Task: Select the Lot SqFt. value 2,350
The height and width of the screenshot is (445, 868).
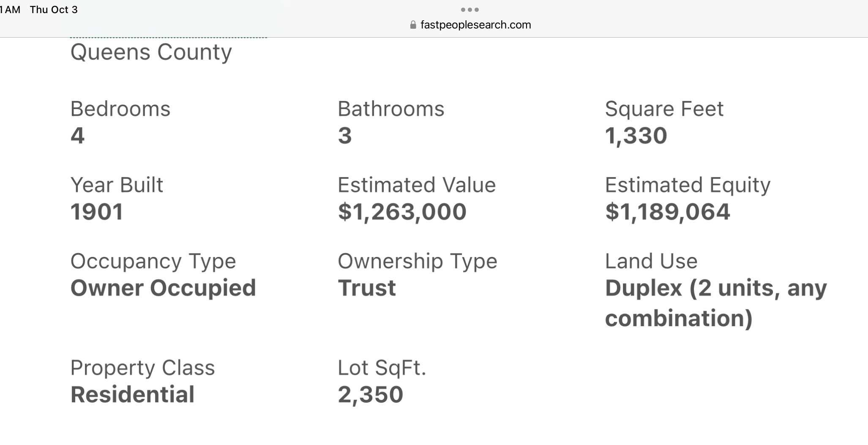Action: 370,395
